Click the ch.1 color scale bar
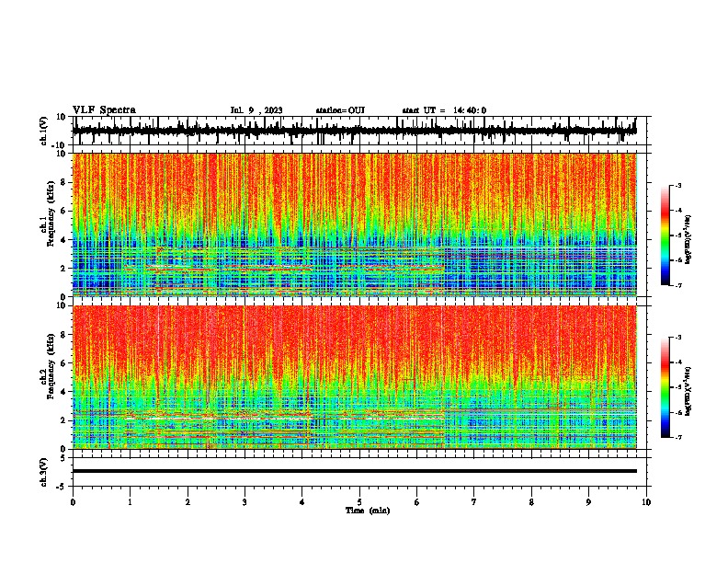 click(665, 236)
